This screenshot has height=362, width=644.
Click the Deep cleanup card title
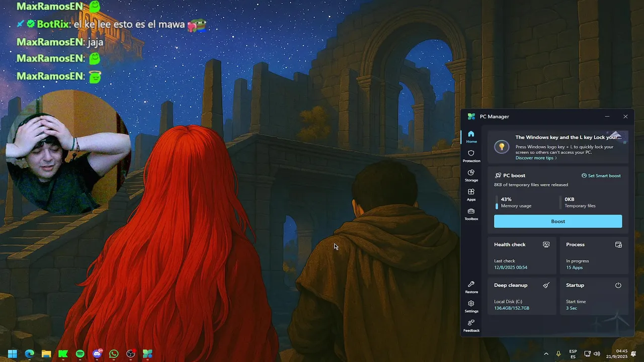(511, 285)
